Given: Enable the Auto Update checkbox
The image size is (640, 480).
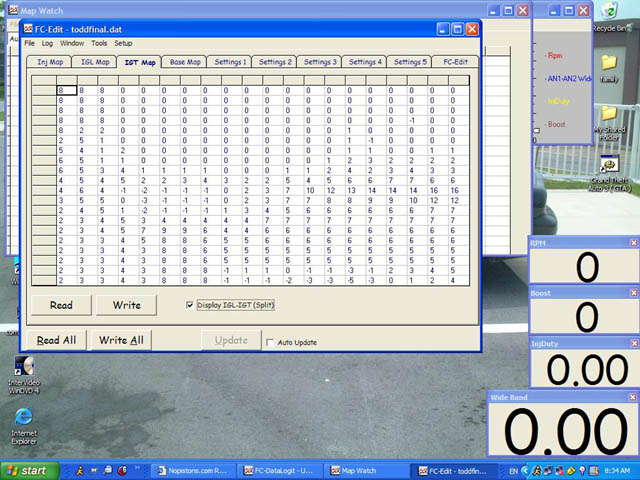Looking at the screenshot, I should (x=269, y=342).
